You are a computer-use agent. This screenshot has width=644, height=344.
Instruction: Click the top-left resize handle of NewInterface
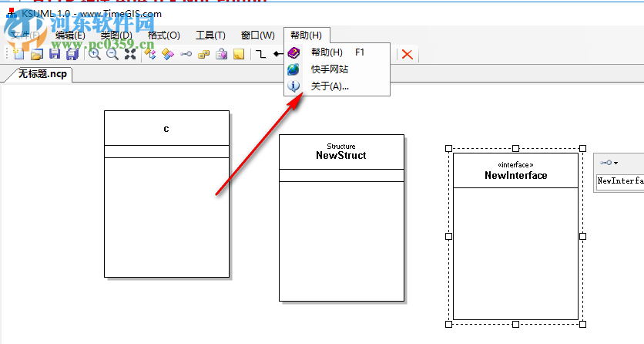pos(448,148)
